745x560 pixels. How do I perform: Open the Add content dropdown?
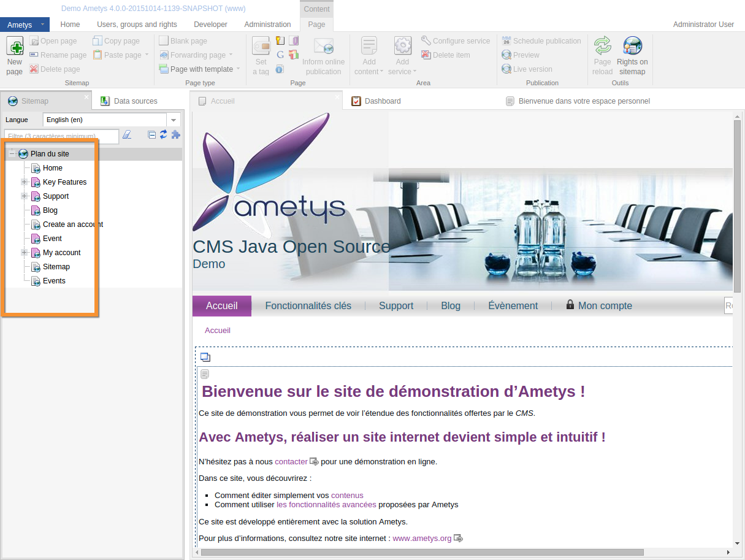(369, 56)
